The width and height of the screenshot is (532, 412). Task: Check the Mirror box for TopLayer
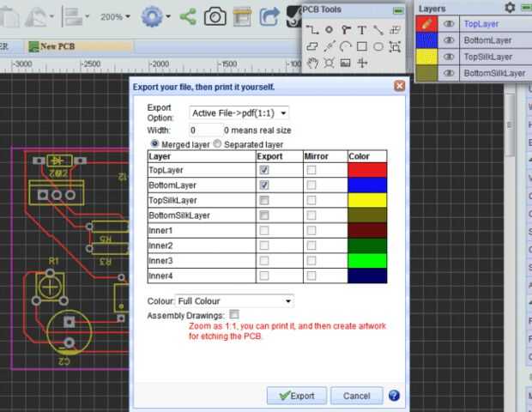tap(311, 170)
